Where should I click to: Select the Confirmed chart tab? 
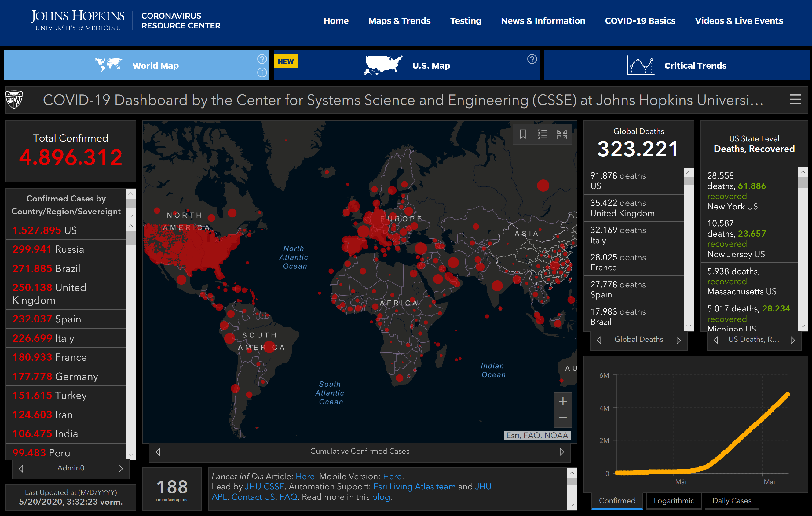click(x=617, y=500)
